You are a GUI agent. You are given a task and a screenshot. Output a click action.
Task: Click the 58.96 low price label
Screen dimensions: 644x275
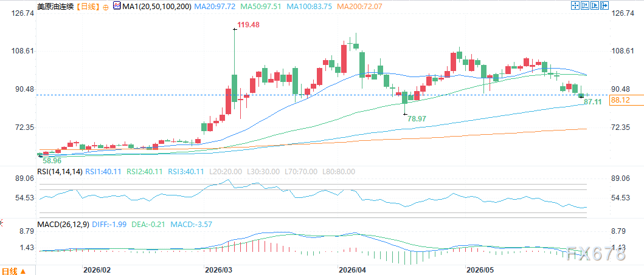52,161
